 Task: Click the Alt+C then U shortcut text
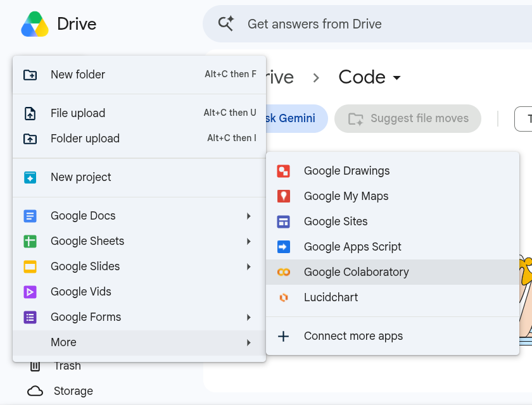230,113
